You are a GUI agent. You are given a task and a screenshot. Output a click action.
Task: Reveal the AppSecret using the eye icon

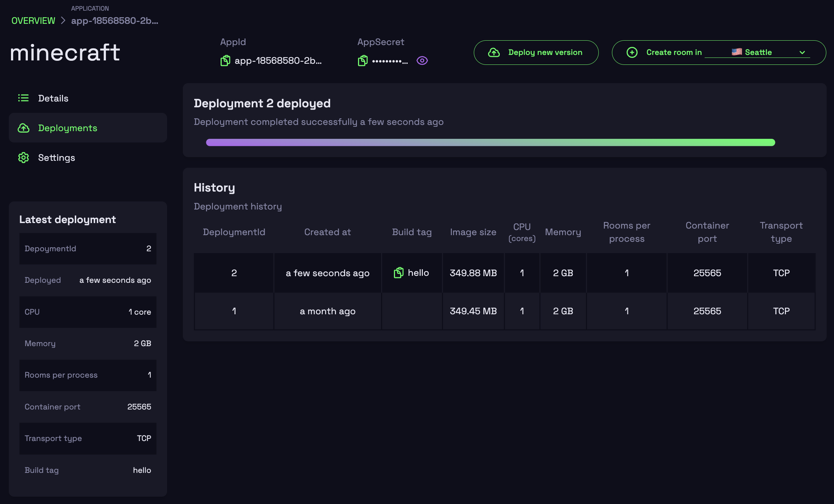point(422,60)
